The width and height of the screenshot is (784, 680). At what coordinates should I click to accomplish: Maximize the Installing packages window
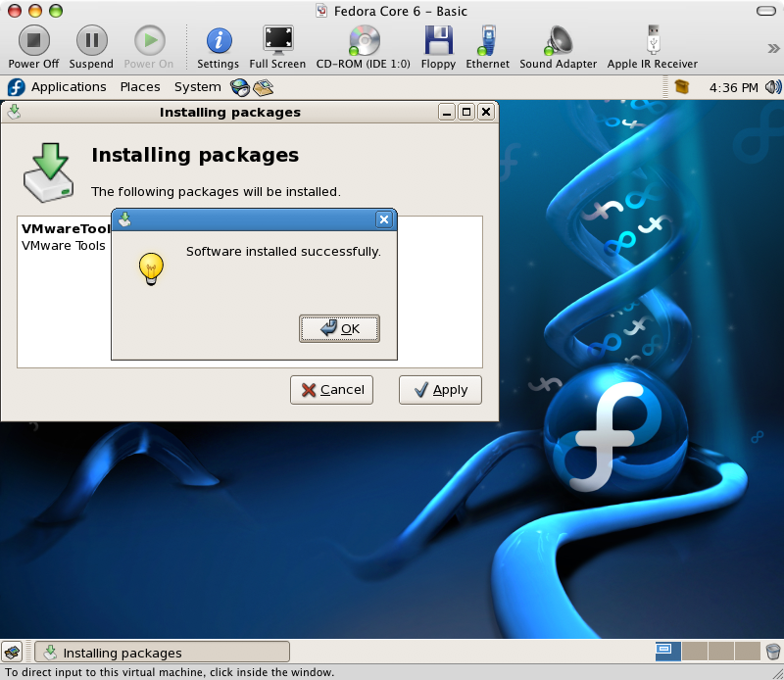tap(466, 112)
